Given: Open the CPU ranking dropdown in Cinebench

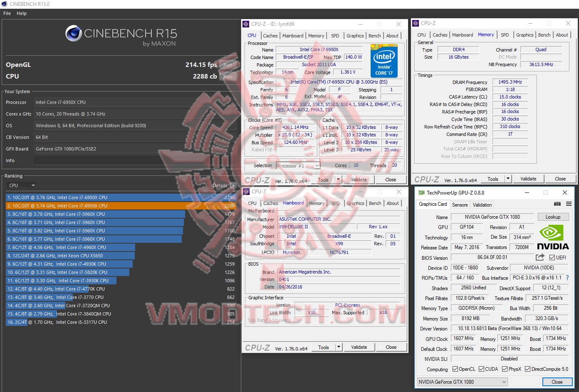Looking at the screenshot, I should (22, 185).
